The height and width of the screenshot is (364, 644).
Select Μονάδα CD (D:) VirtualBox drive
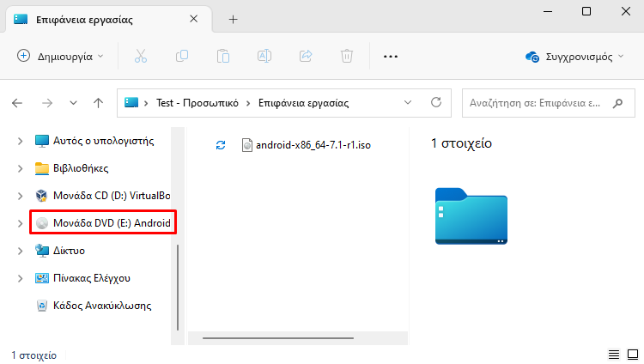pos(103,196)
